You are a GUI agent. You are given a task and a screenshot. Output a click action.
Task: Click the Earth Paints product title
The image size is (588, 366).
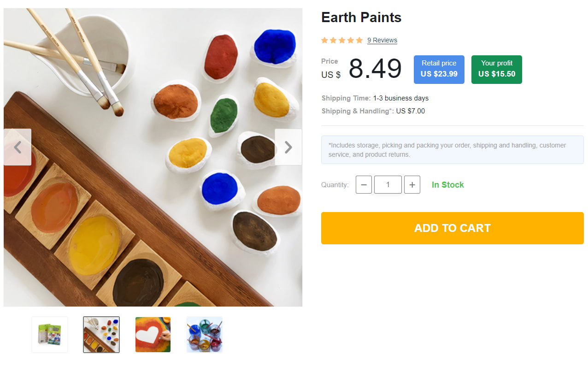[361, 17]
